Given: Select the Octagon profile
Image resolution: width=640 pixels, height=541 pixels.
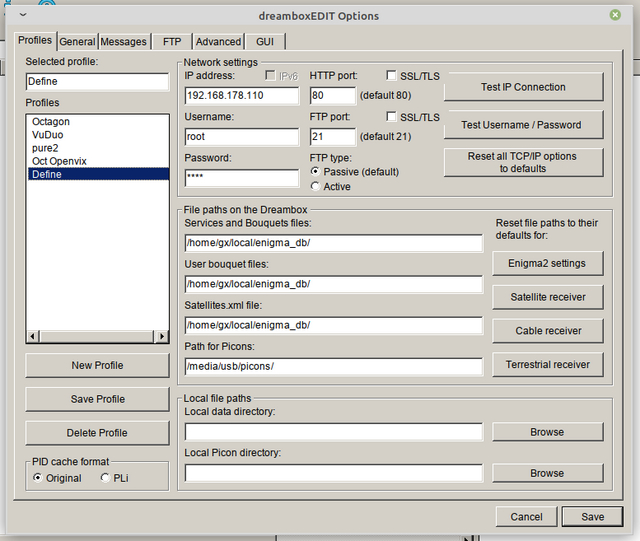Looking at the screenshot, I should coord(98,122).
